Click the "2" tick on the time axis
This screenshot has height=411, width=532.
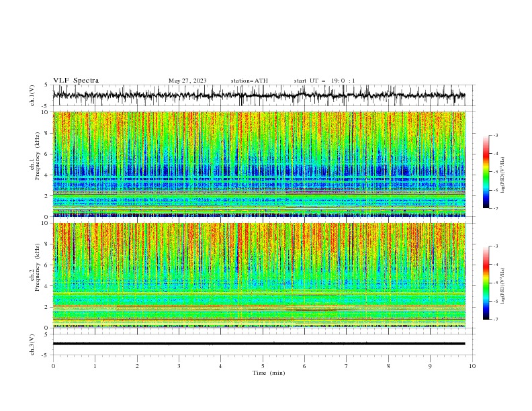[x=137, y=366]
